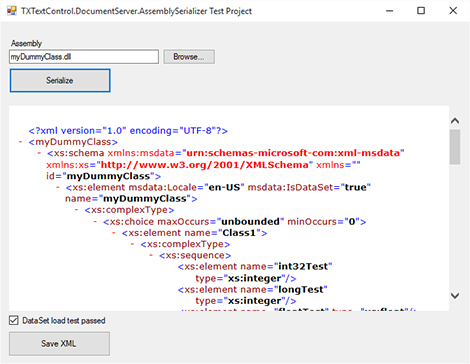Viewport: 470px width, 364px height.
Task: Click the "en-US" locale value
Action: (224, 187)
